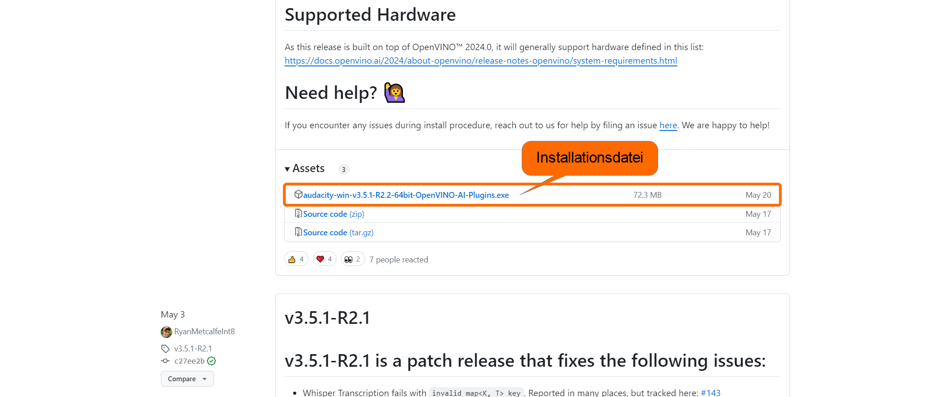The image size is (949, 397).
Task: Click the tag icon for v3.5.1-R2.1
Action: (165, 349)
